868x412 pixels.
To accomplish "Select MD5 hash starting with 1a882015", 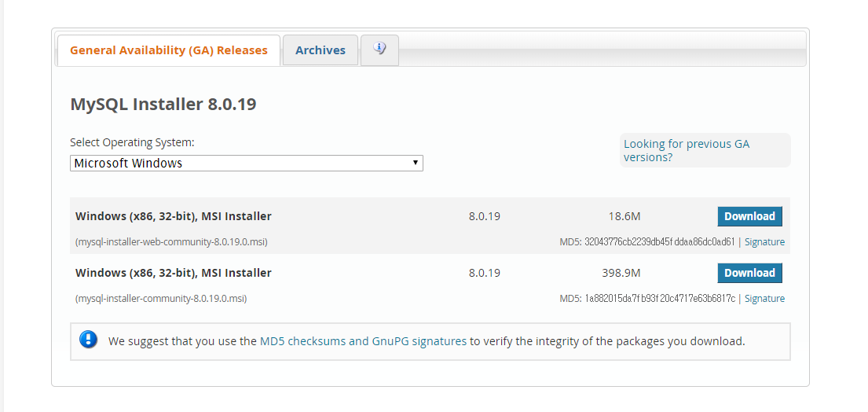I will pos(660,299).
